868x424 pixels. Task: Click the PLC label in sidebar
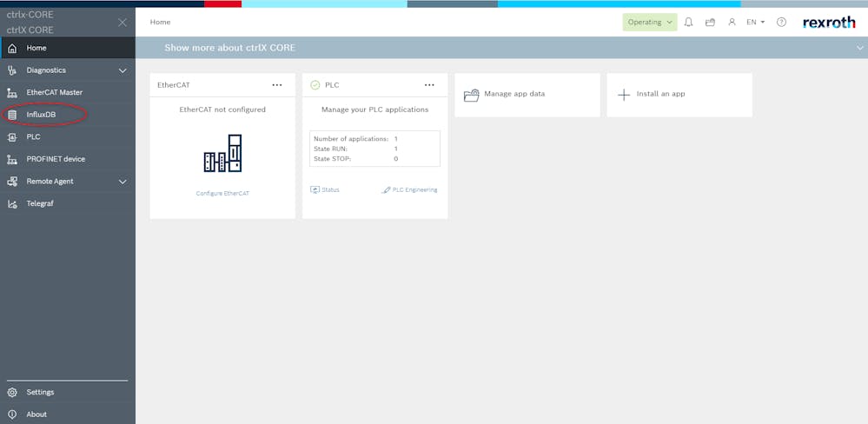click(x=33, y=136)
